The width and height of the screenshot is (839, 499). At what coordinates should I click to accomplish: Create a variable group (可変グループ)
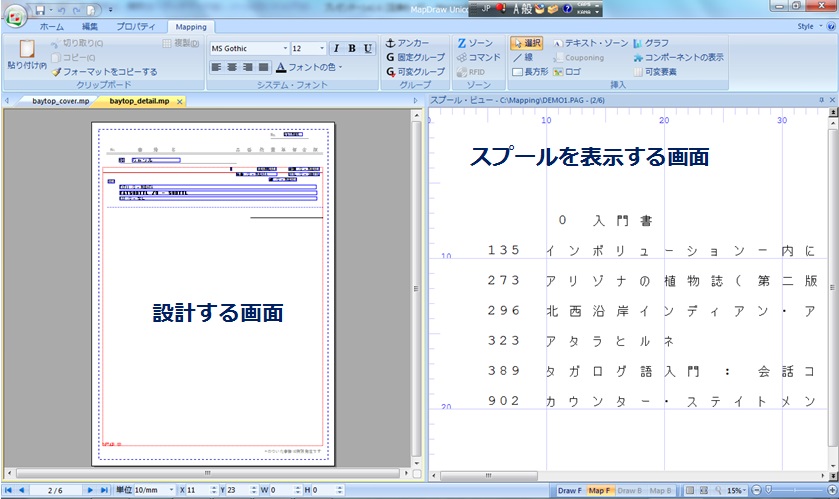pos(416,72)
